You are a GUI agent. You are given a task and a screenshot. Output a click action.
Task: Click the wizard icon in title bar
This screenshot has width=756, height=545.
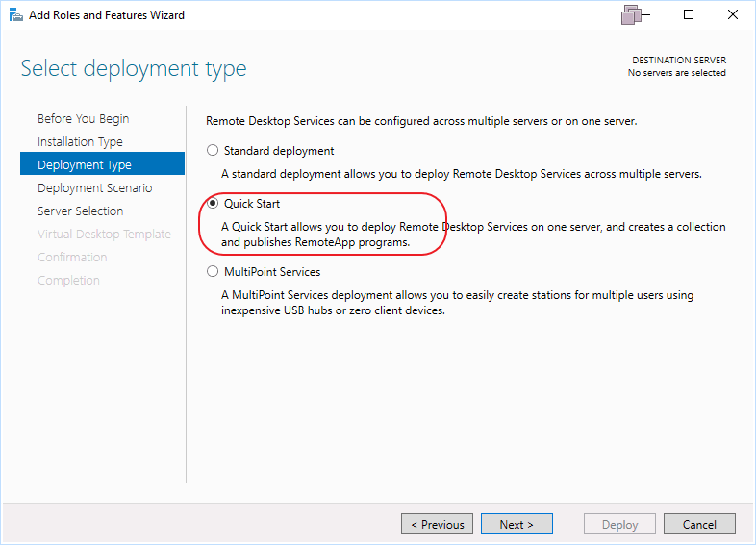click(15, 15)
